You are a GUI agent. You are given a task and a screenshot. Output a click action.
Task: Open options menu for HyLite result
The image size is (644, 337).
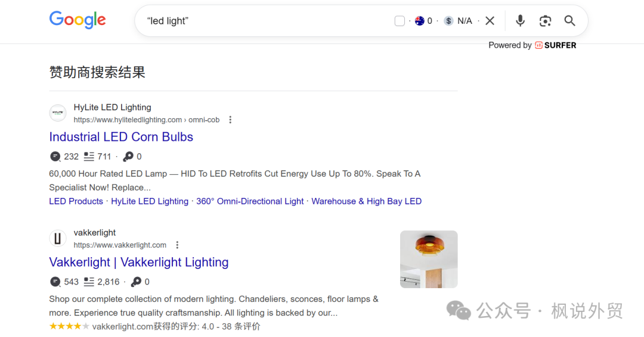point(230,120)
